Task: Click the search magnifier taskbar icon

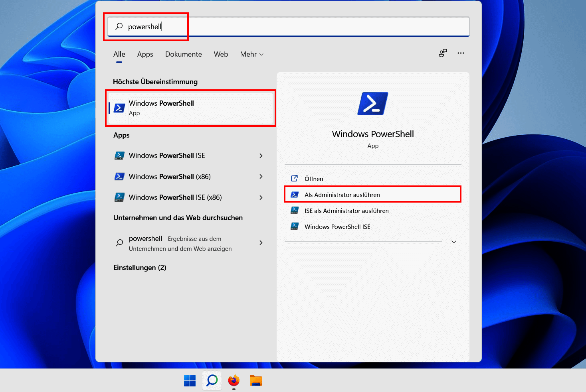Action: point(212,381)
